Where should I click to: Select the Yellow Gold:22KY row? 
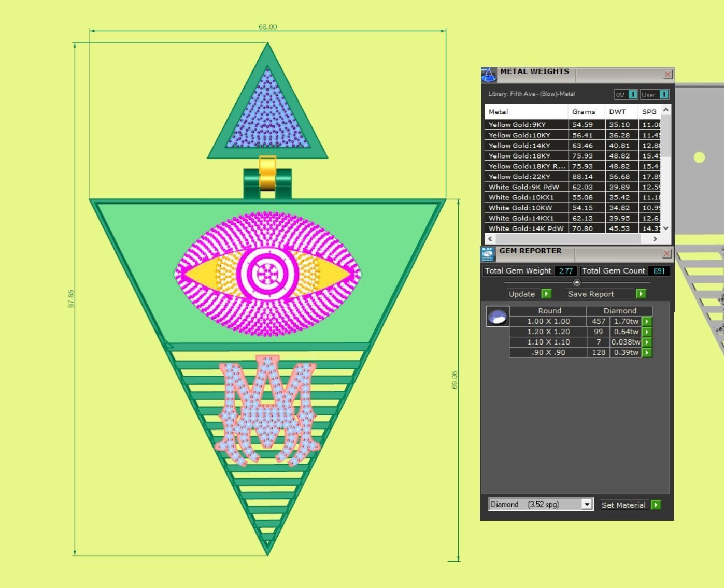point(573,177)
